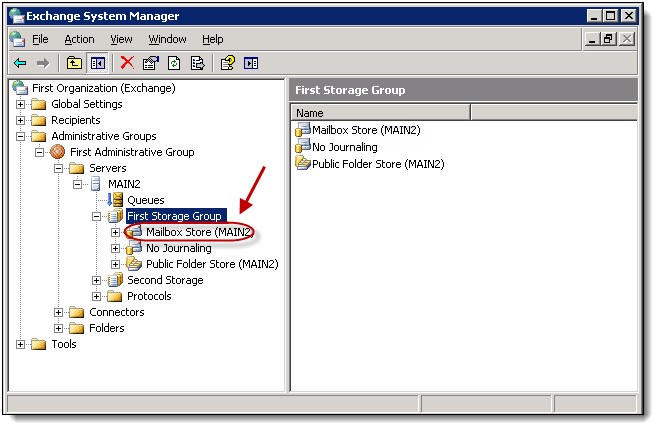661x432 pixels.
Task: Open the Action menu
Action: (x=79, y=39)
